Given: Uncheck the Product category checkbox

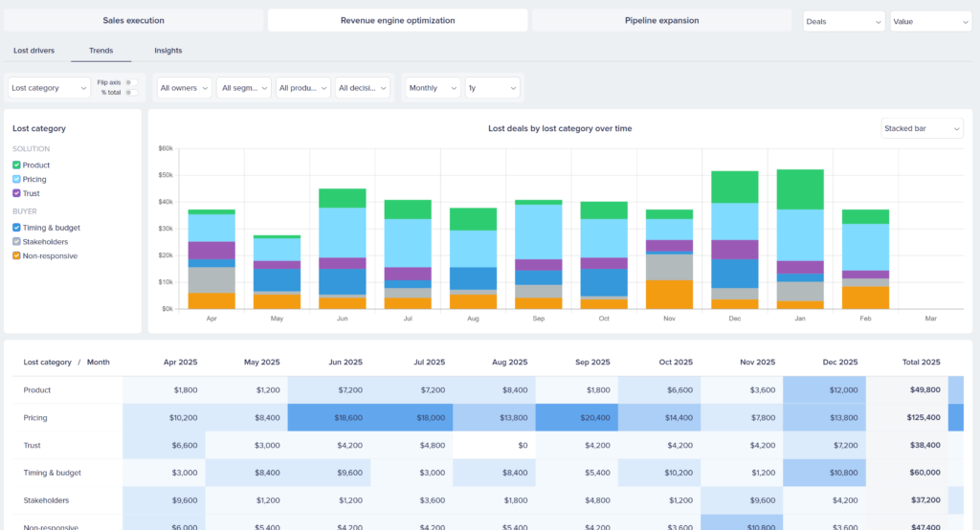Looking at the screenshot, I should point(16,166).
